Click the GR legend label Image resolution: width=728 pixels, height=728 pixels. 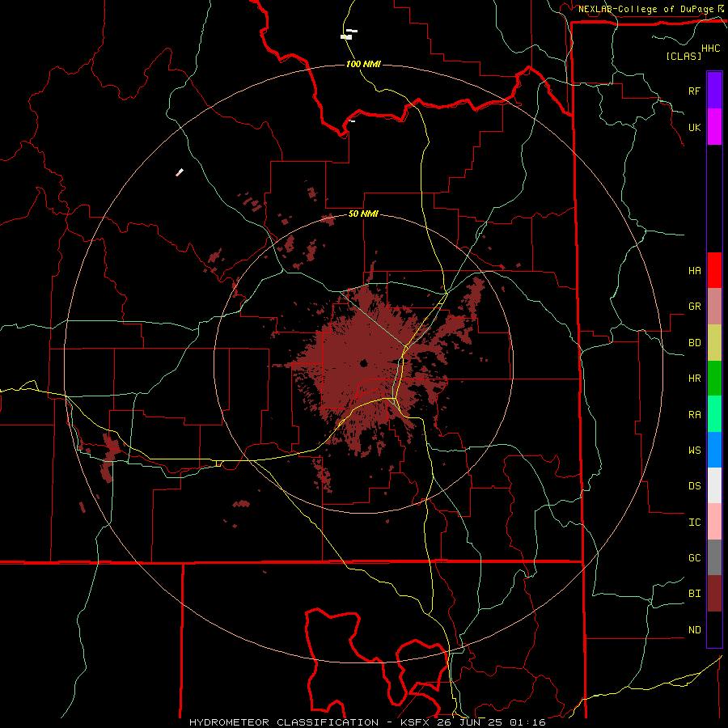point(694,307)
